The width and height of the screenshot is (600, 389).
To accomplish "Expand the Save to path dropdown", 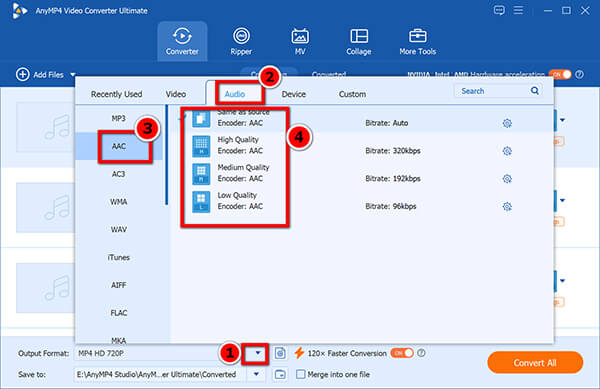I will (256, 374).
